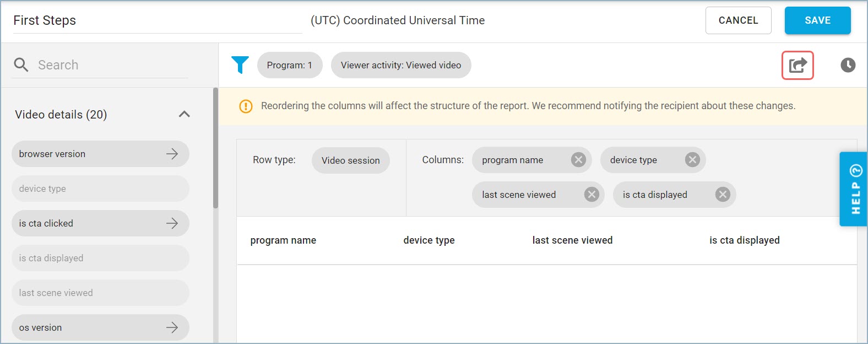Collapse the Video details section
Image resolution: width=868 pixels, height=344 pixels.
point(185,114)
